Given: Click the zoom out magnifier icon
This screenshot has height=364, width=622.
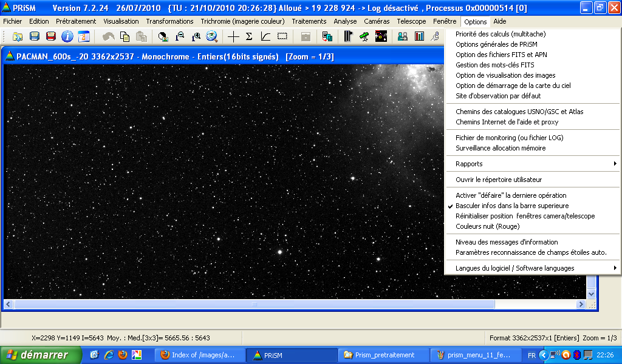Looking at the screenshot, I should coord(180,37).
